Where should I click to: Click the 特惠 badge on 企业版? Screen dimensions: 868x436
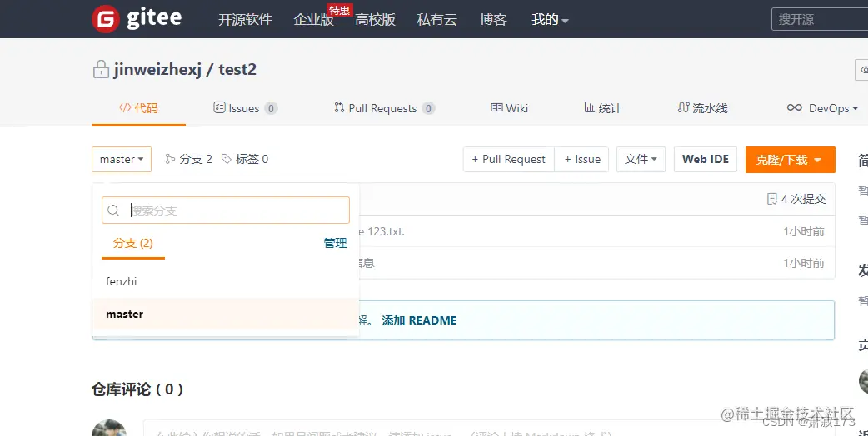[339, 11]
